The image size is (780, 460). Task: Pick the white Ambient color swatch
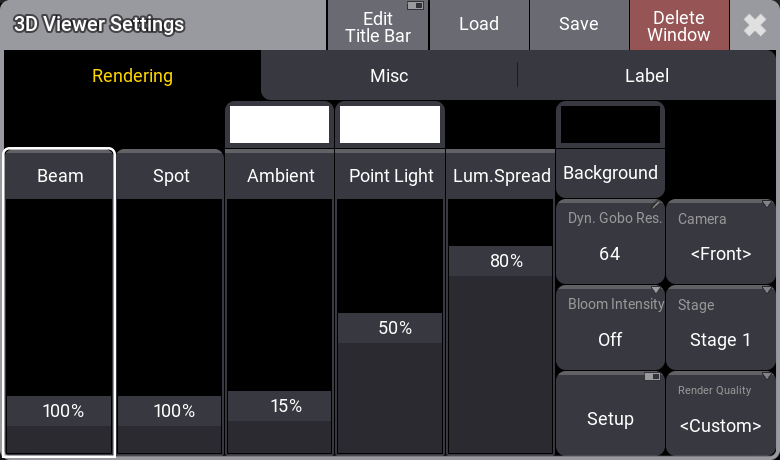[279, 124]
